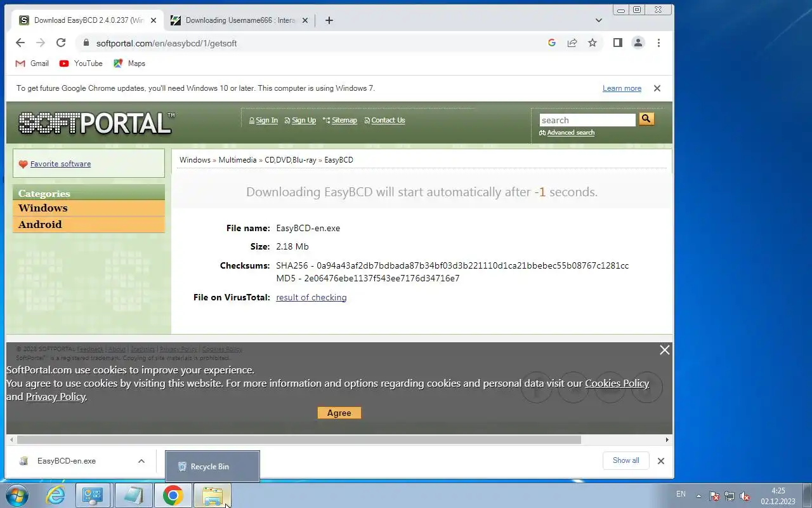Launch Internet Explorer from taskbar
The image size is (812, 508).
[x=56, y=495]
